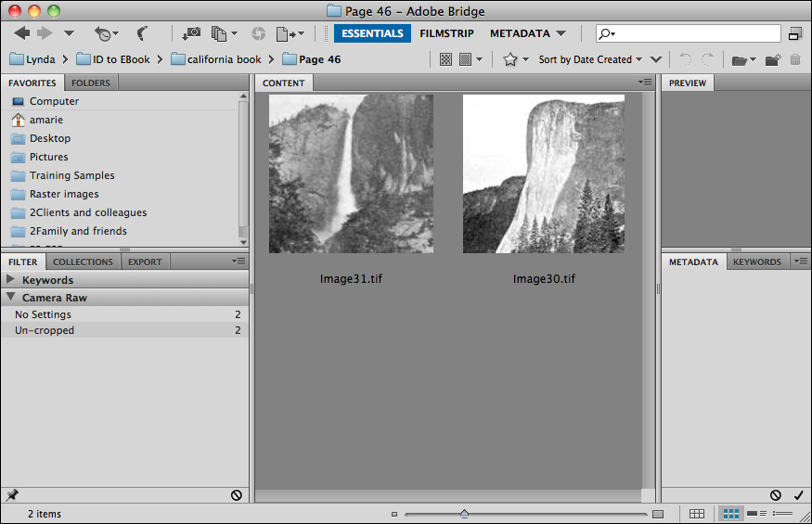The height and width of the screenshot is (524, 812).
Task: Rotate 90 degrees clockwise
Action: pos(707,59)
